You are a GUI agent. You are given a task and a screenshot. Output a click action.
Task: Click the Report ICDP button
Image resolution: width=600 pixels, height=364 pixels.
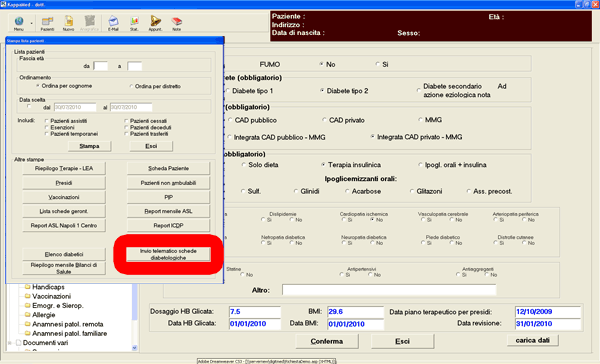[x=168, y=225]
